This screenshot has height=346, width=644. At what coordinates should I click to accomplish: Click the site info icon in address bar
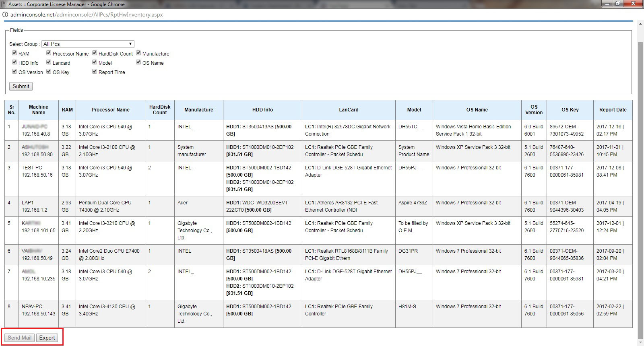click(5, 14)
